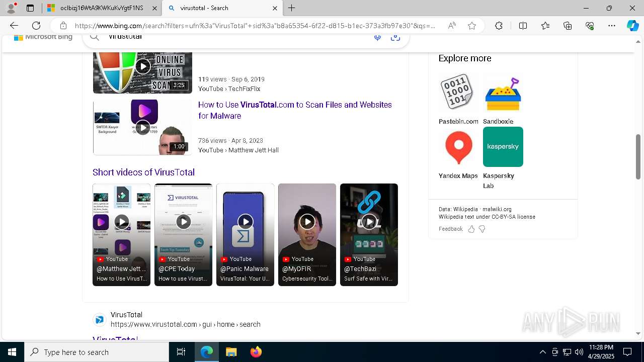Click the scrollbar down arrow
Image resolution: width=644 pixels, height=362 pixels.
pos(638,333)
